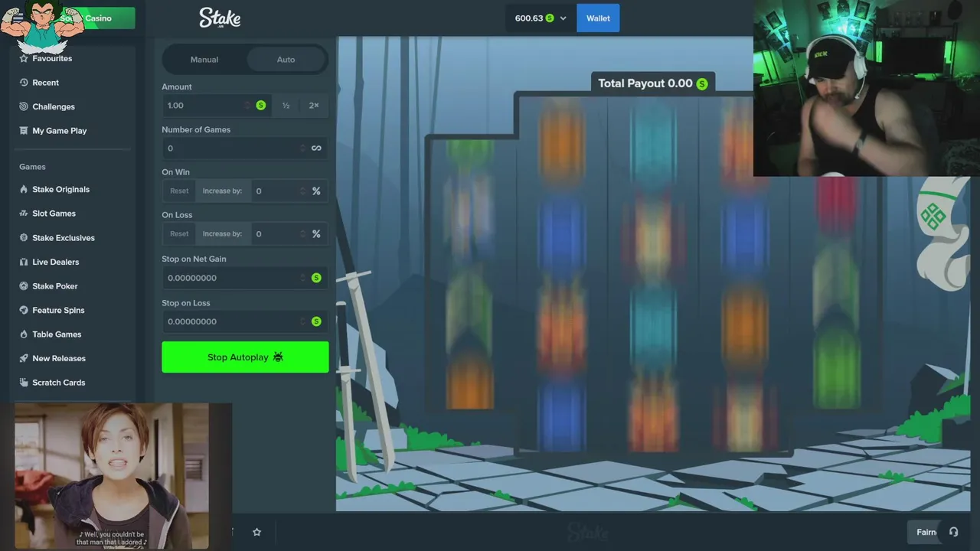Click Stop on Net Gain stepper arrows
980x551 pixels.
(302, 278)
